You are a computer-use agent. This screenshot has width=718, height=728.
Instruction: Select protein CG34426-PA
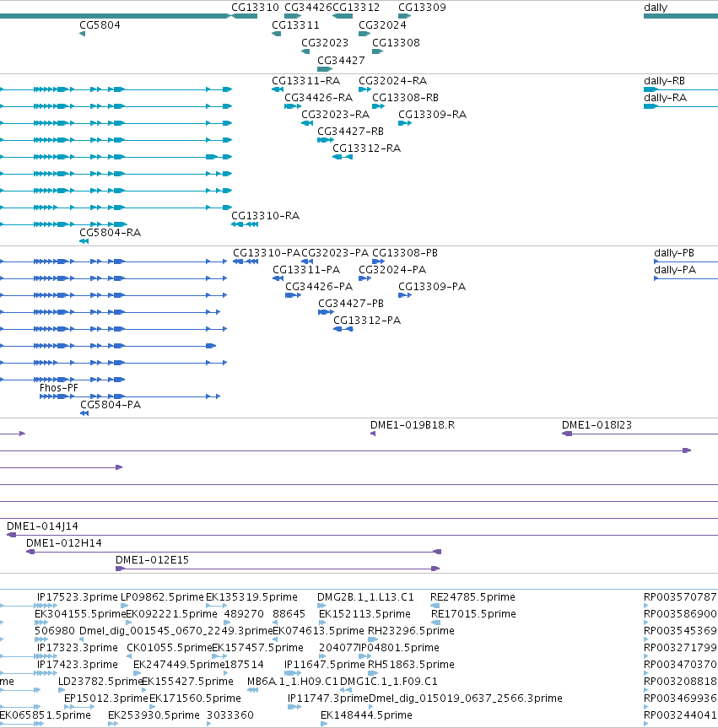click(319, 287)
